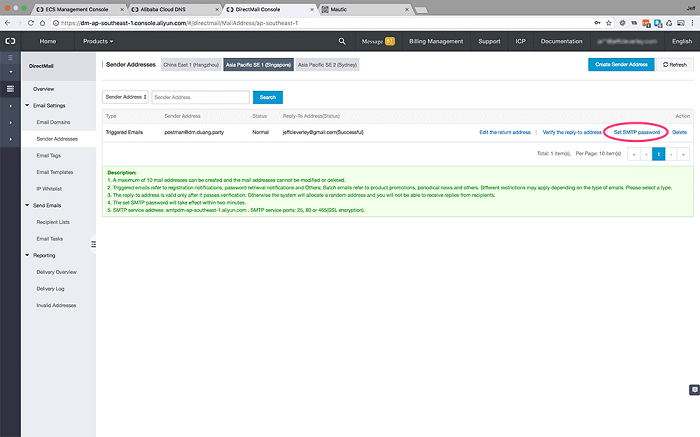Change language via English menu
700x437 pixels.
tap(682, 41)
